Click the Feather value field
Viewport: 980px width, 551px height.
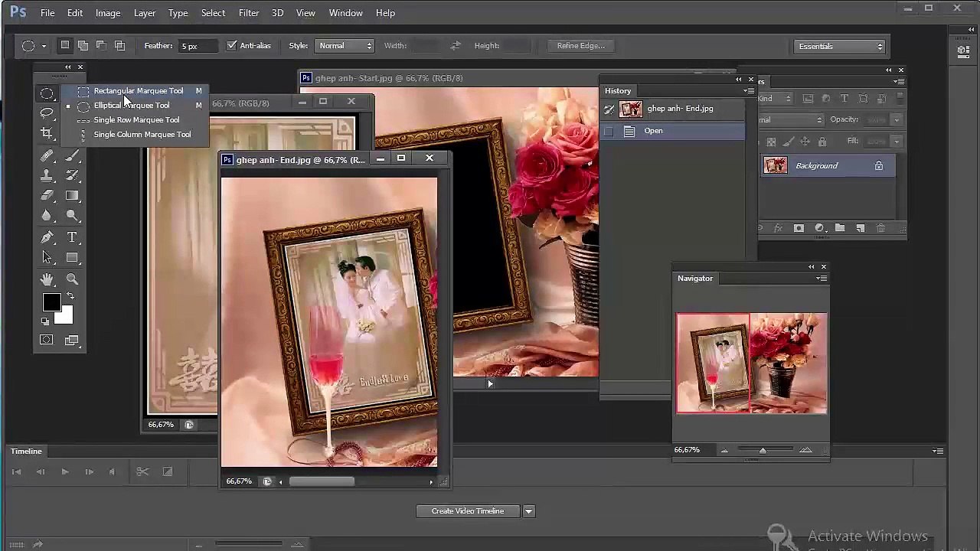[198, 46]
